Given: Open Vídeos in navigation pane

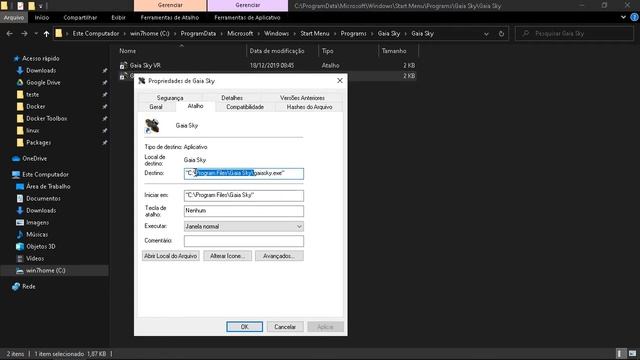Looking at the screenshot, I should click(35, 259).
